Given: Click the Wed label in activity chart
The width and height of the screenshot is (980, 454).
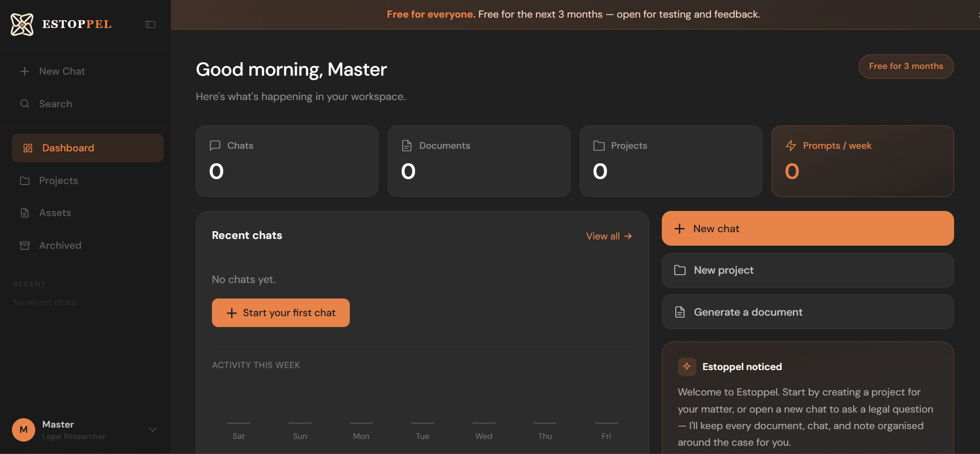Looking at the screenshot, I should 484,436.
